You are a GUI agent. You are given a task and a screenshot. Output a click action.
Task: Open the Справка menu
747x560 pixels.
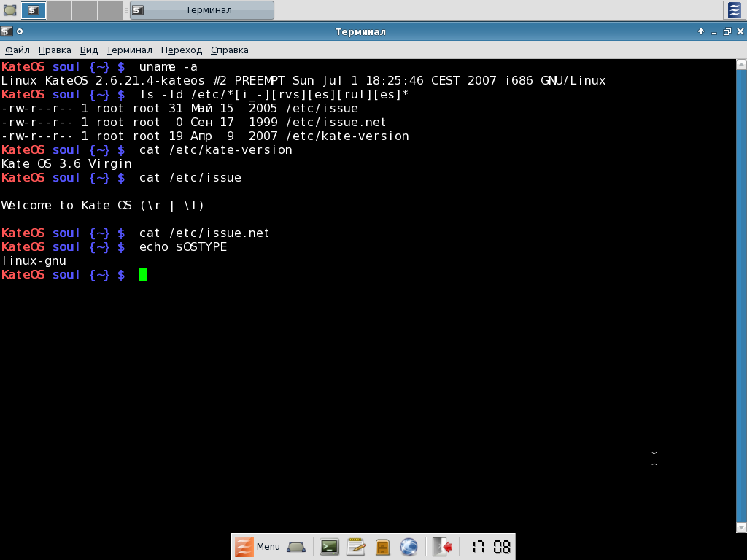pyautogui.click(x=230, y=50)
